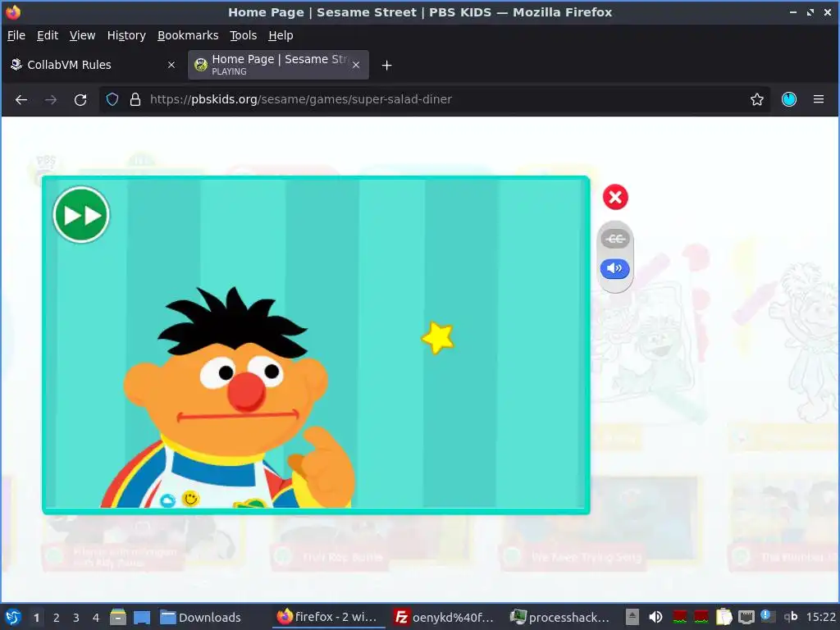Click the blue show desktop icon

[142, 618]
